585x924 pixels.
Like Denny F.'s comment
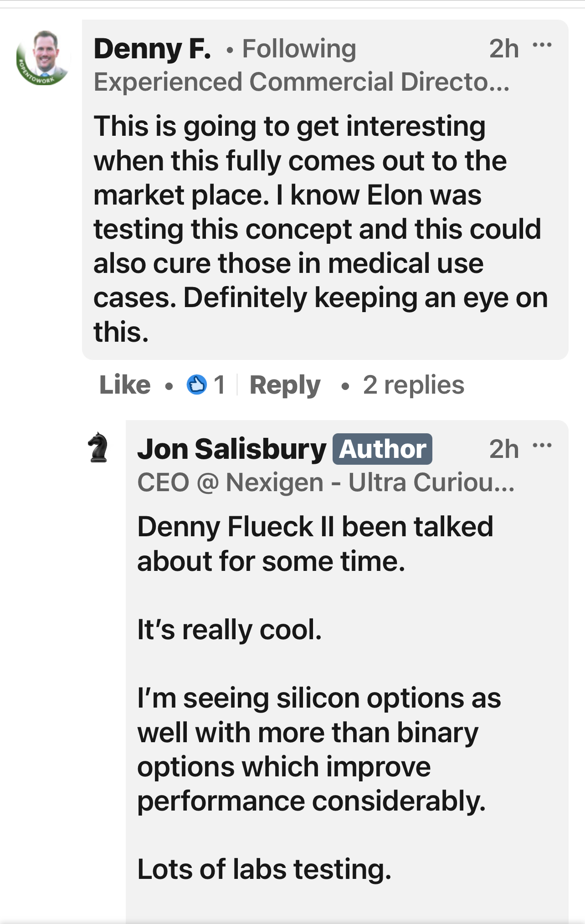coord(125,385)
